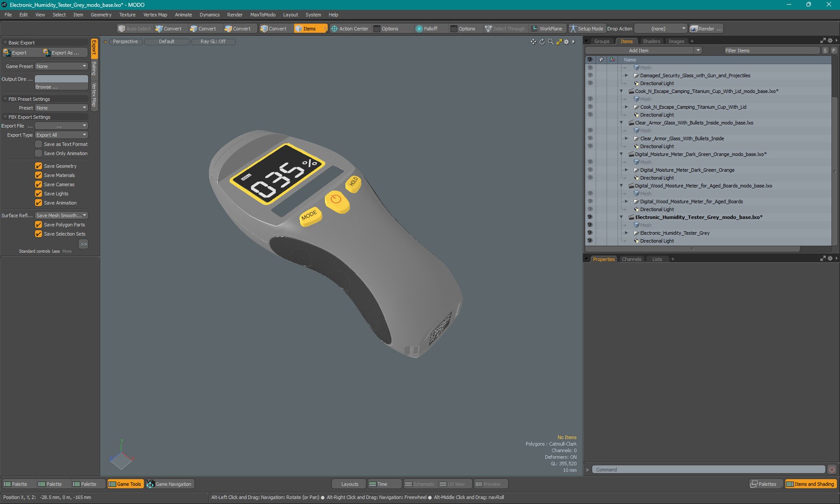Toggle Save Only Animation checkbox
Image resolution: width=840 pixels, height=504 pixels.
[39, 153]
